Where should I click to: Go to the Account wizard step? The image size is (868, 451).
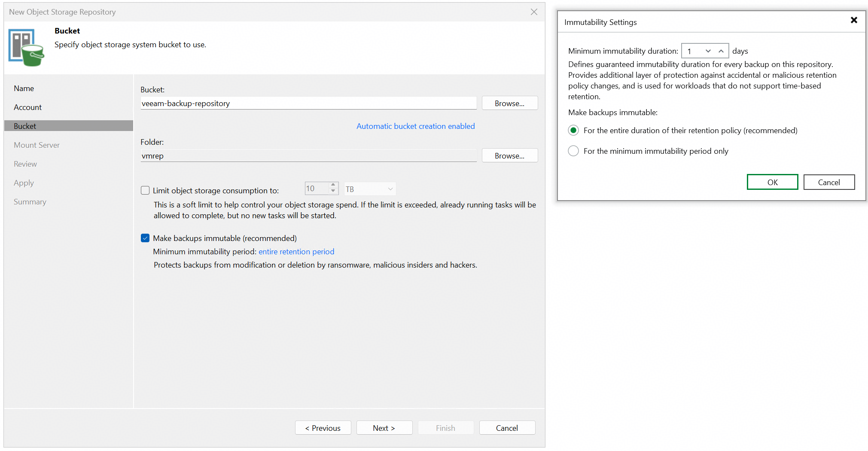(27, 107)
